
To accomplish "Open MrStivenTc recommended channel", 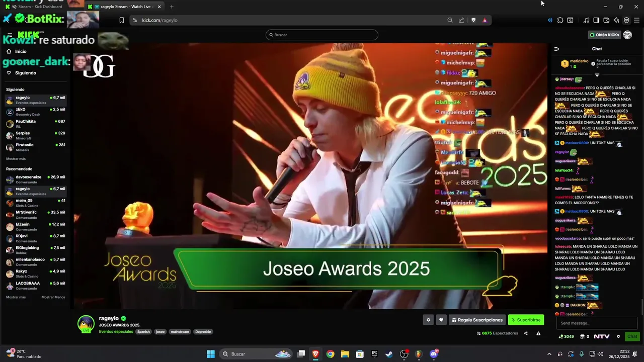I will [x=35, y=215].
